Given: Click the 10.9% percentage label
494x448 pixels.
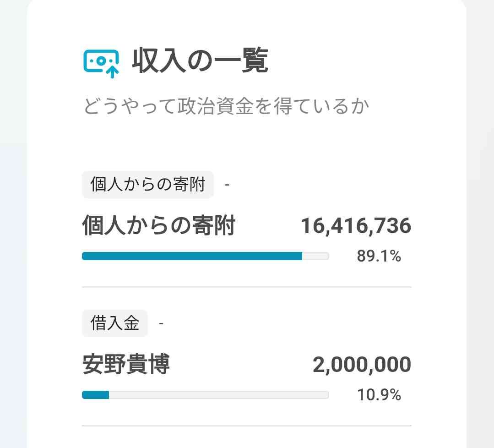Looking at the screenshot, I should coord(379,394).
